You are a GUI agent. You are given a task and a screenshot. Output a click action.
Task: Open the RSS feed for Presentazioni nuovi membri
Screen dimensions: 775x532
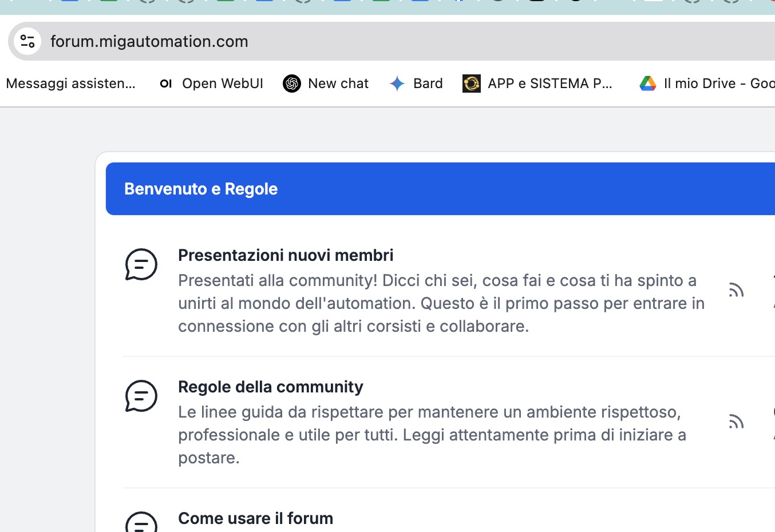coord(736,290)
